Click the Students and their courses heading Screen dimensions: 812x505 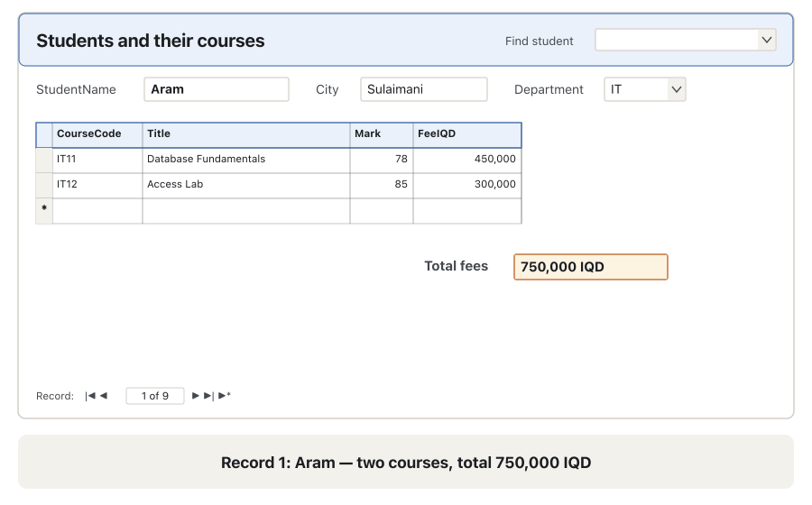(150, 41)
